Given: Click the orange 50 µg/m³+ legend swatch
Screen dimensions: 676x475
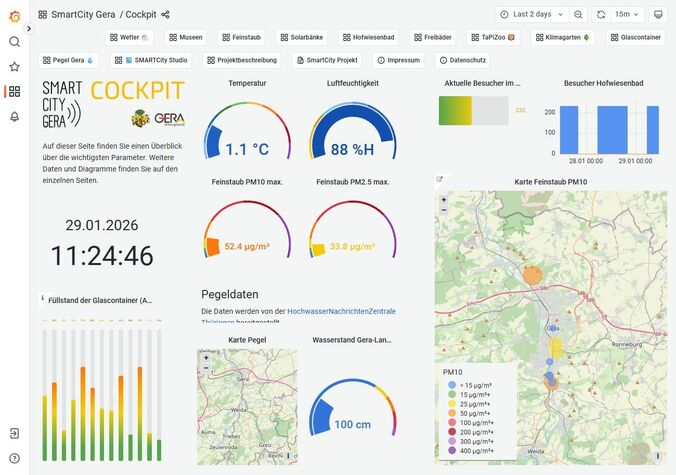Looking at the screenshot, I should [452, 413].
